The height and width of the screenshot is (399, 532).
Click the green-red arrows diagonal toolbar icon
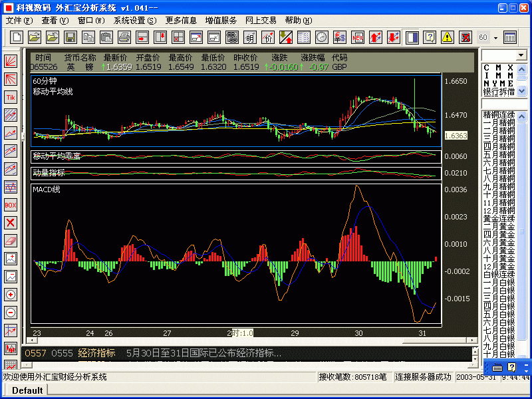[x=286, y=37]
